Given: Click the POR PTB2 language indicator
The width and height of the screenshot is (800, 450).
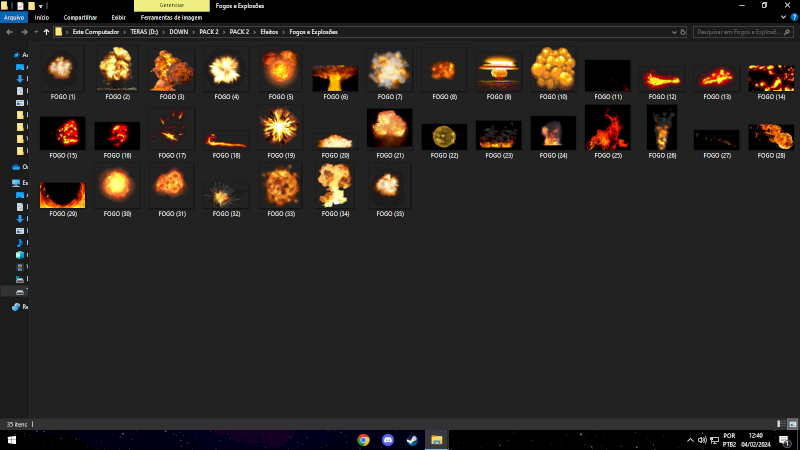Looking at the screenshot, I should 729,440.
